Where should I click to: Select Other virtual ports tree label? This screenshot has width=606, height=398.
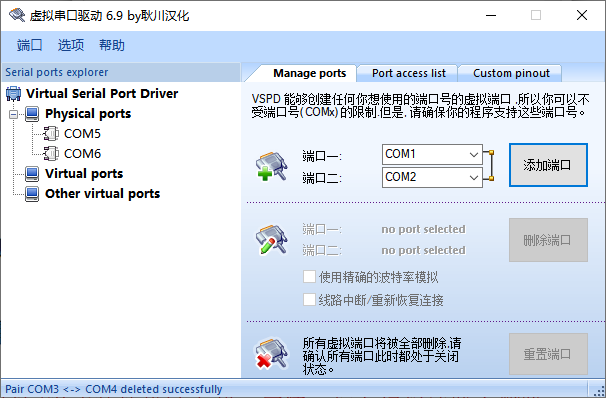coord(102,194)
